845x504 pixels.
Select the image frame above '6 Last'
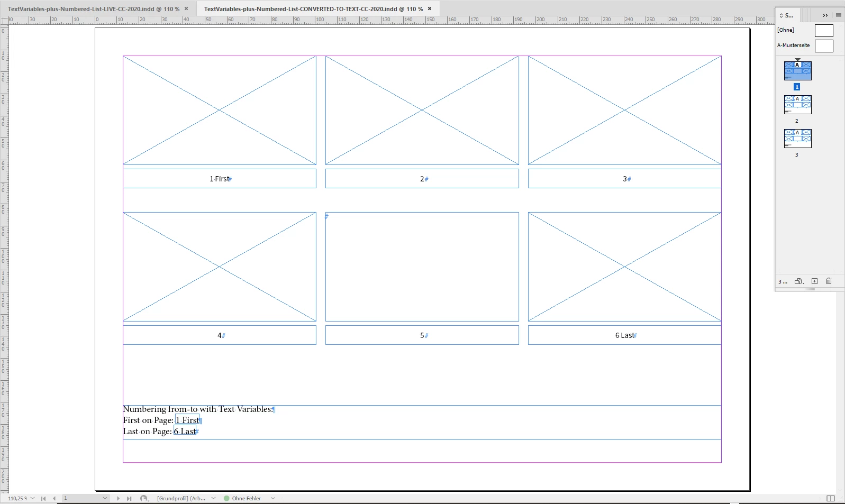[625, 267]
